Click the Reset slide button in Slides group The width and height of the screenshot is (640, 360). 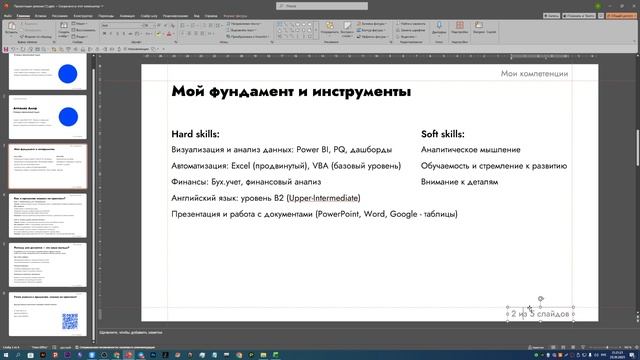tap(84, 30)
